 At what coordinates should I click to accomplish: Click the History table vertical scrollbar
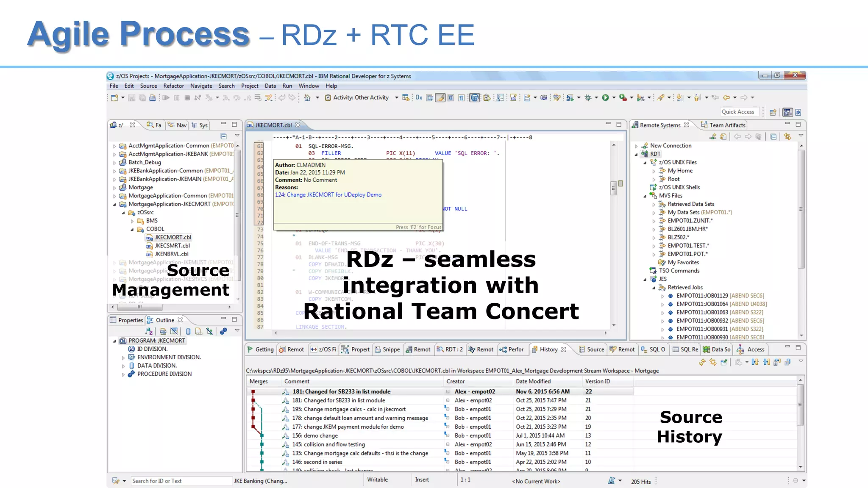800,405
